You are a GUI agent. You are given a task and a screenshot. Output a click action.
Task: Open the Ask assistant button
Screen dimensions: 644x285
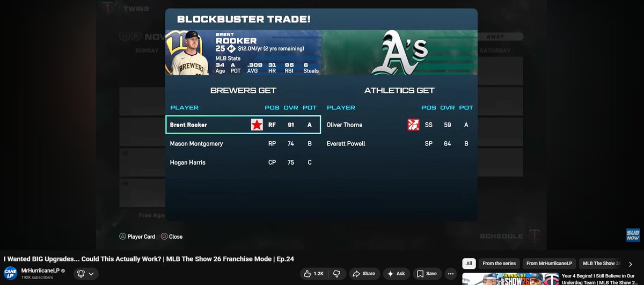tap(397, 274)
